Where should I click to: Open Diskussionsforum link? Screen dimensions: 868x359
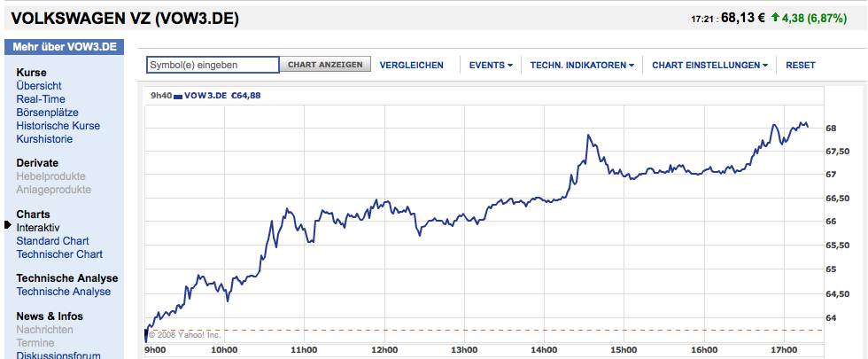pos(58,355)
